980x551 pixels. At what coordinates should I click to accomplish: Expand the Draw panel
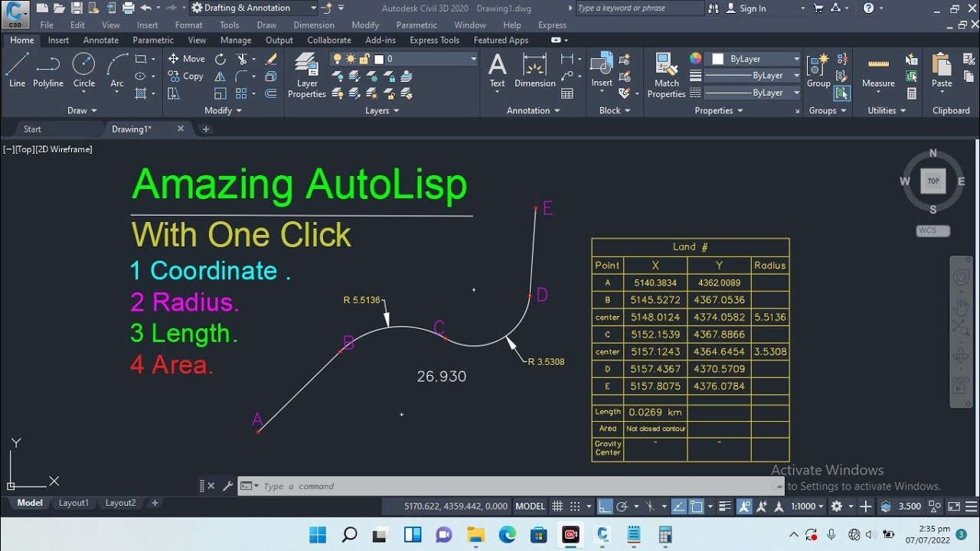tap(82, 110)
